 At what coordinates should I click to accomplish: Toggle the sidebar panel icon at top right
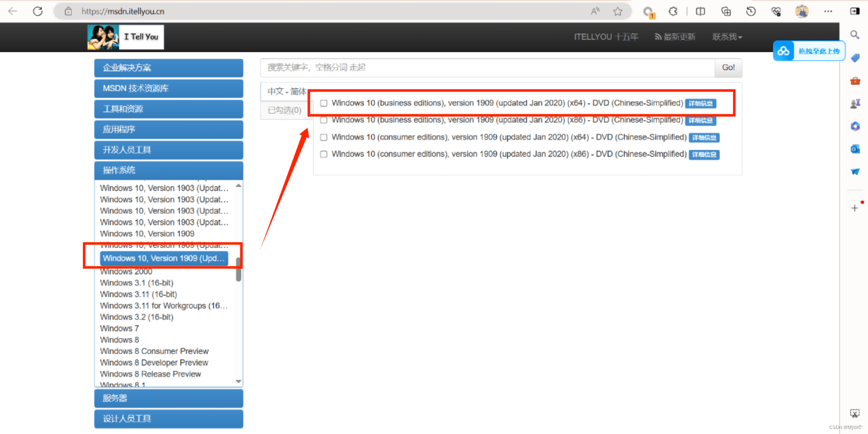click(x=855, y=11)
